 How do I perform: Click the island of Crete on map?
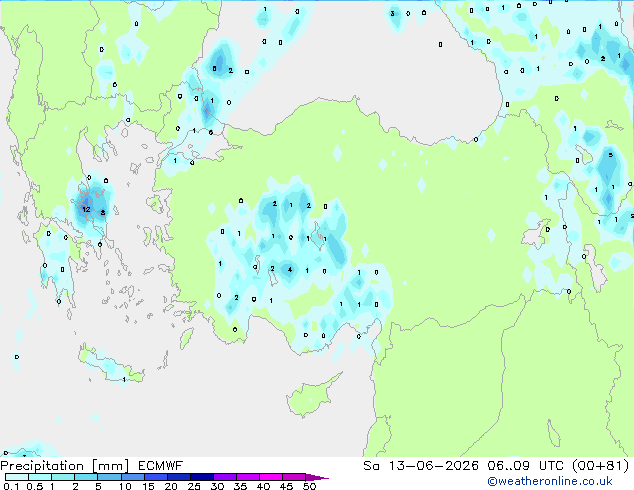coord(110,366)
